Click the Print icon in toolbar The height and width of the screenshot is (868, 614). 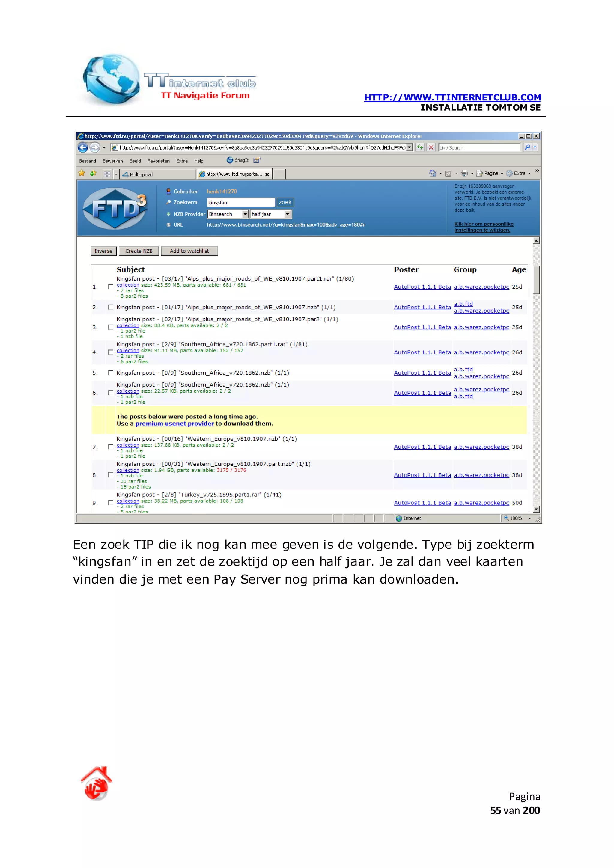[x=464, y=174]
